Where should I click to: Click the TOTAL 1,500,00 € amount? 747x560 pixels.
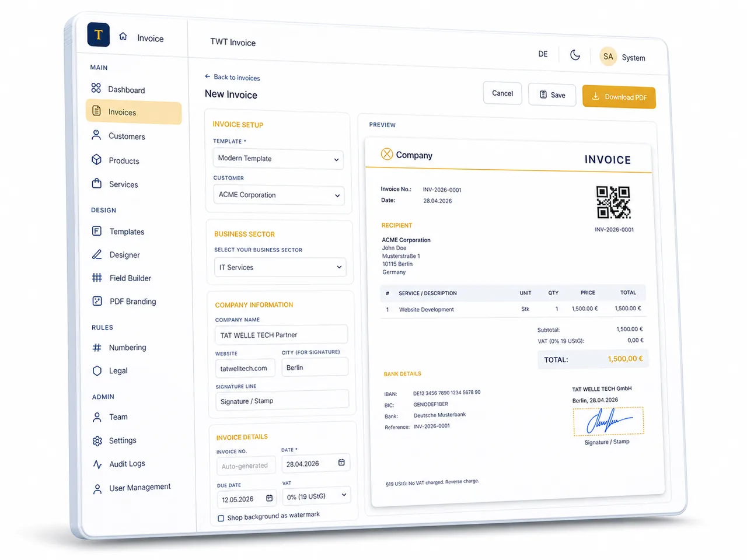tap(625, 359)
